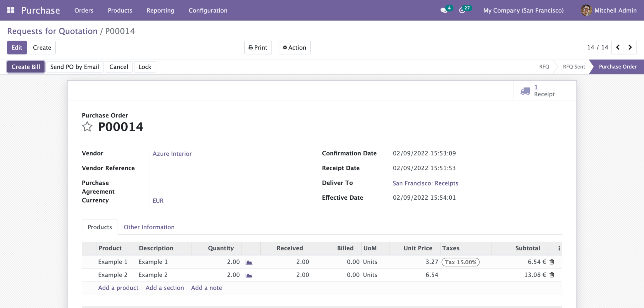Select the RFQ status stage
Image resolution: width=644 pixels, height=308 pixels.
pos(544,66)
